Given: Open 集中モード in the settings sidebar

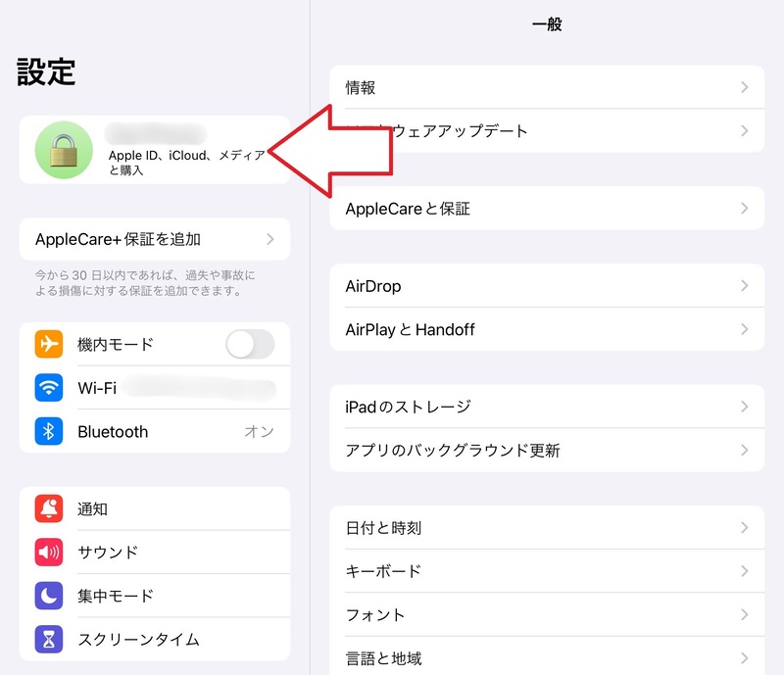Looking at the screenshot, I should tap(155, 596).
